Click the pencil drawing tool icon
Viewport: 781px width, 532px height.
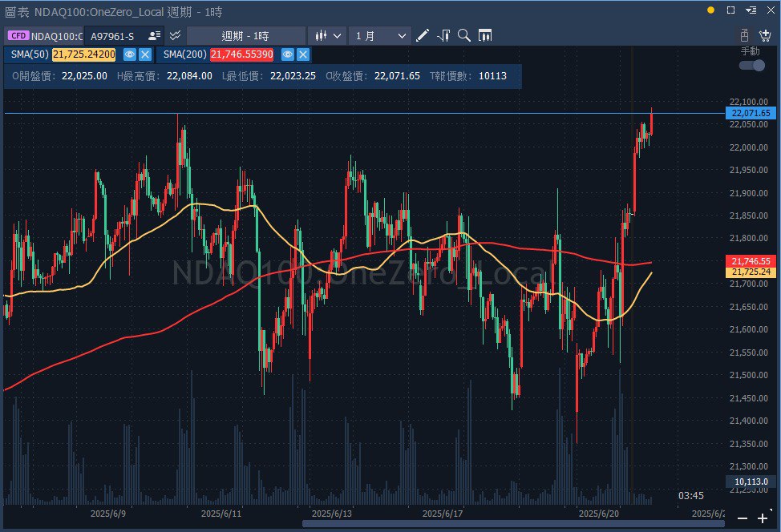(423, 36)
